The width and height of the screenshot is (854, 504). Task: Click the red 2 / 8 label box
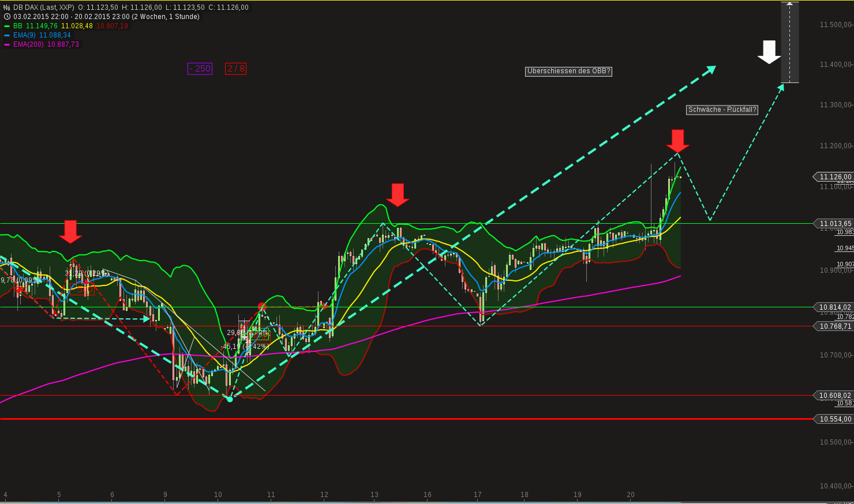235,69
